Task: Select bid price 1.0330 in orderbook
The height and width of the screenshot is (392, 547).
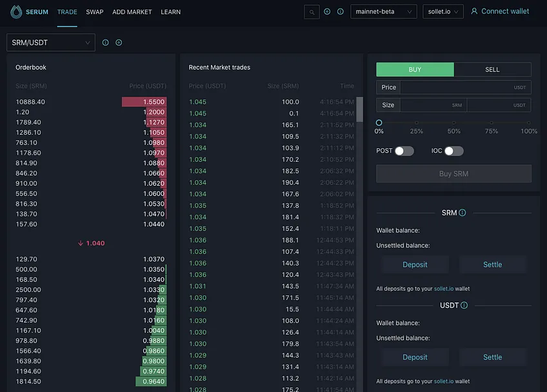Action: (x=154, y=290)
